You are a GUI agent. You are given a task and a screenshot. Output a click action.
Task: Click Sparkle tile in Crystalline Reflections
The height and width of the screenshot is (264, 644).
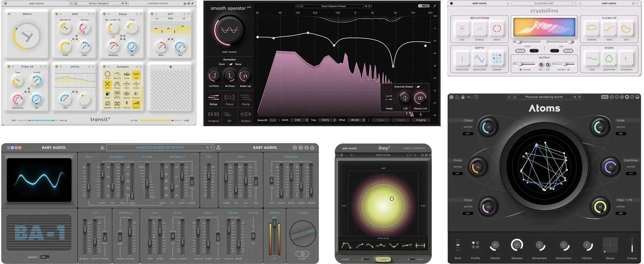click(479, 29)
